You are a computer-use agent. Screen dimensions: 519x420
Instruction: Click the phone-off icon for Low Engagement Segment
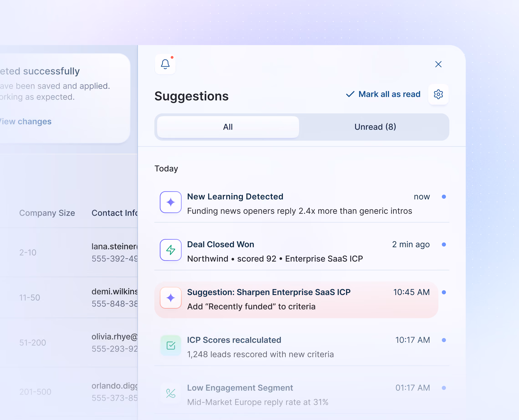click(171, 393)
